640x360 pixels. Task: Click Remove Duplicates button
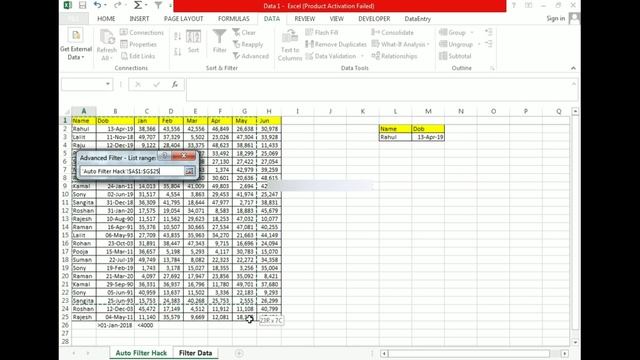336,44
